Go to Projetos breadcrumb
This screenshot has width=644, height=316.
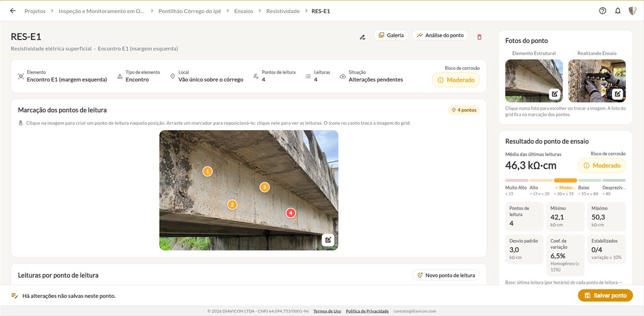tap(35, 11)
